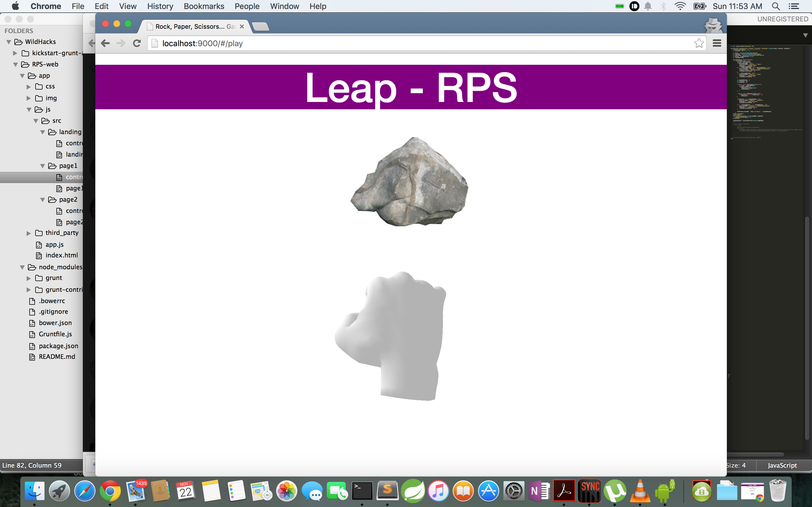Launch Sublime Text from the dock
Image resolution: width=812 pixels, height=507 pixels.
[387, 491]
